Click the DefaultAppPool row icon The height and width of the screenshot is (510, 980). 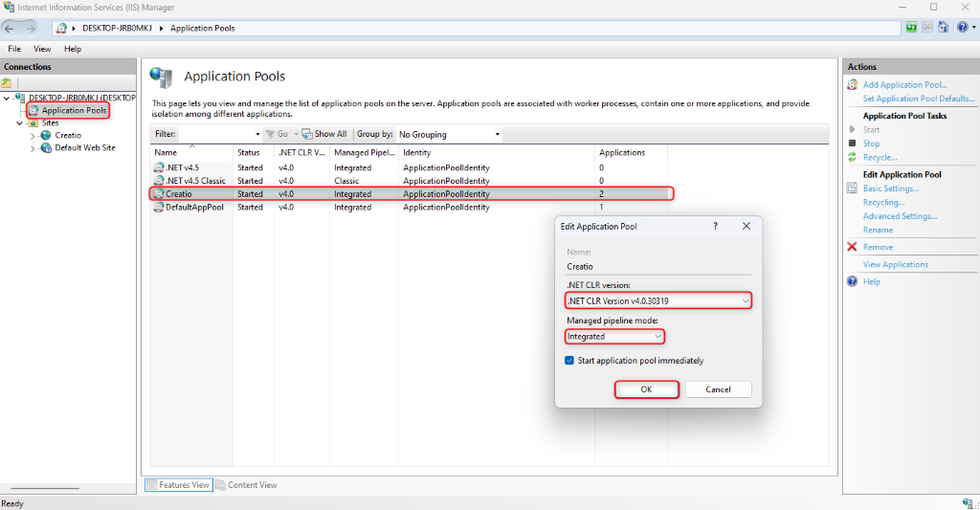click(x=159, y=207)
